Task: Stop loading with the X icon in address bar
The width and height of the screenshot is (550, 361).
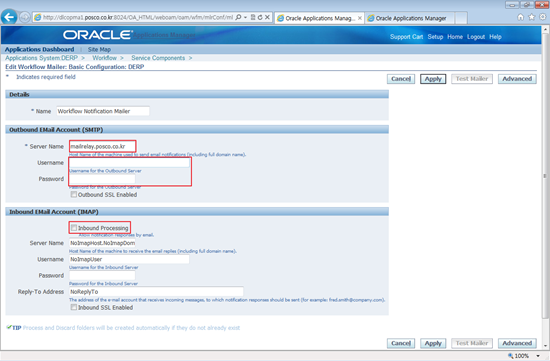Action: 267,17
